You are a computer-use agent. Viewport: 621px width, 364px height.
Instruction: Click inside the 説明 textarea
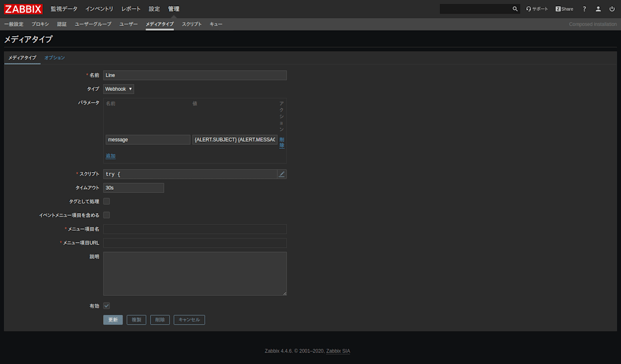pyautogui.click(x=195, y=274)
